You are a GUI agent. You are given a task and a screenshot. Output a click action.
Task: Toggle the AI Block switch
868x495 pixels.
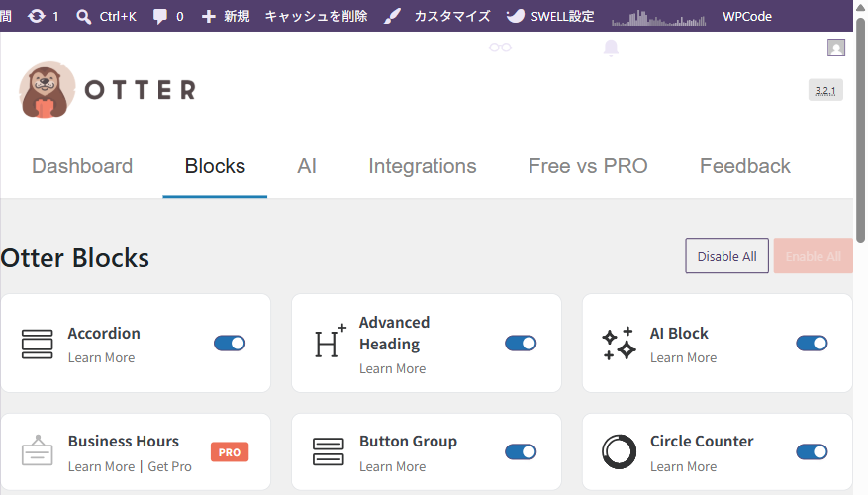(813, 344)
